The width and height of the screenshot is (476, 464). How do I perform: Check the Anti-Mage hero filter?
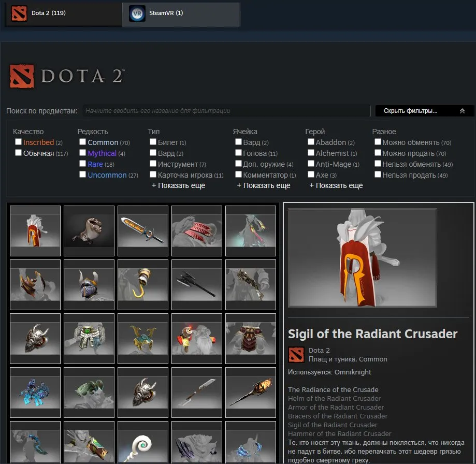coord(311,164)
